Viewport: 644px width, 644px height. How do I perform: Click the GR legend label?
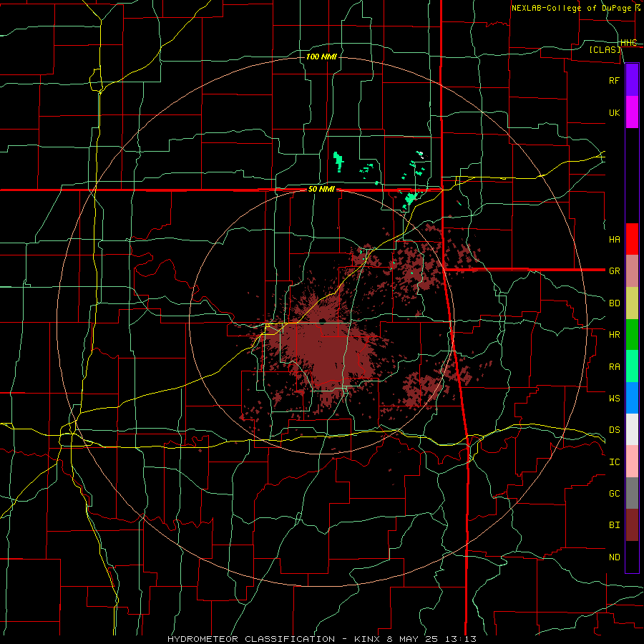click(x=614, y=271)
